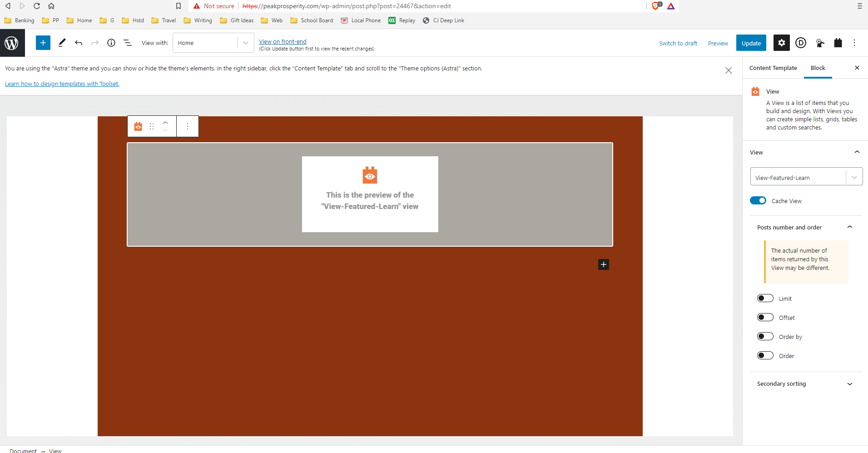Click the black add block plus button
Image resolution: width=868 pixels, height=453 pixels.
click(604, 264)
